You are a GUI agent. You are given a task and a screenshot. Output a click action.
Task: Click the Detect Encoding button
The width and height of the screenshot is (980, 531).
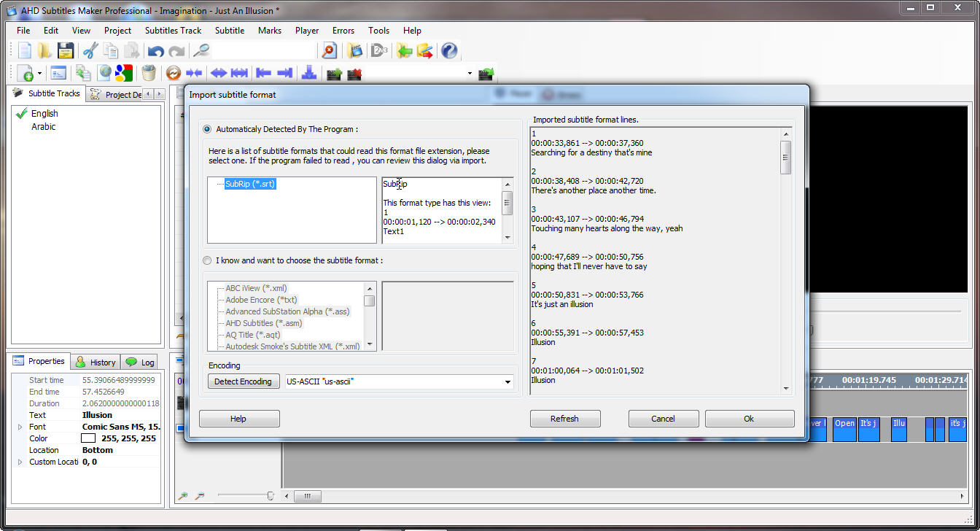[x=244, y=381]
